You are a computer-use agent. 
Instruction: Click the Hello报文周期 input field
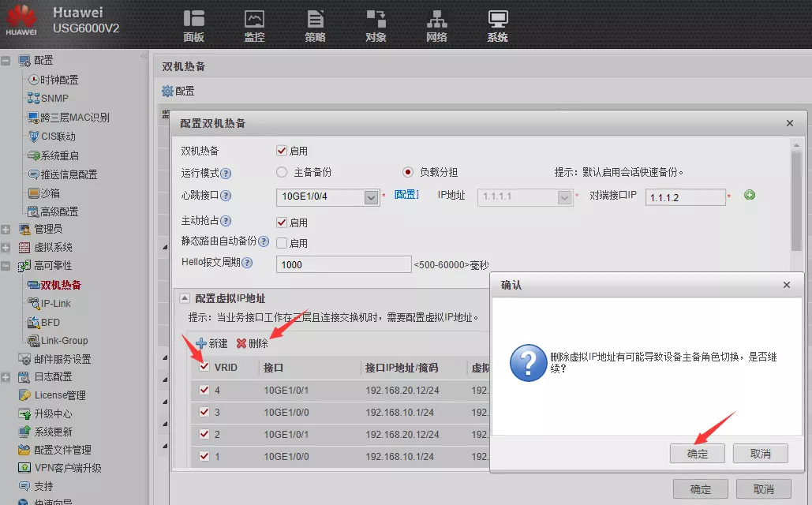(343, 264)
